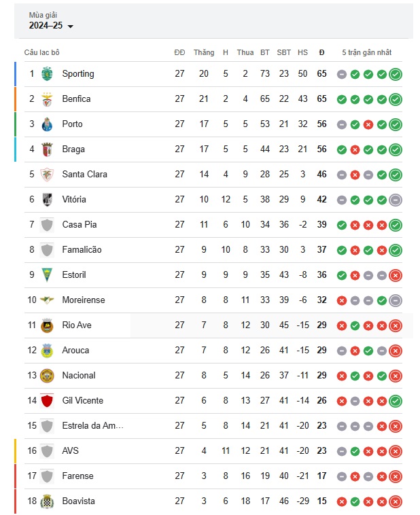Screen dimensions: 420x515
Task: Open the Santa Clara team link
Action: [84, 174]
